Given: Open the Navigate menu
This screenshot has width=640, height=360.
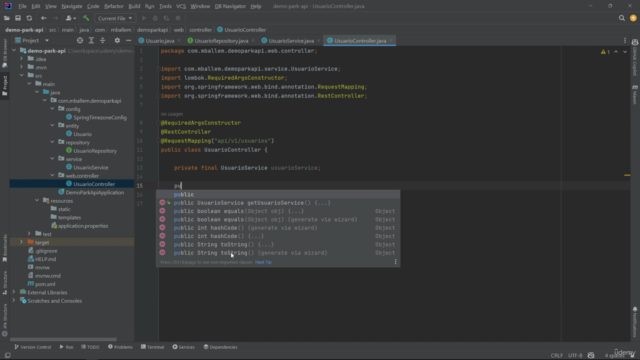Looking at the screenshot, I should pyautogui.click(x=72, y=6).
